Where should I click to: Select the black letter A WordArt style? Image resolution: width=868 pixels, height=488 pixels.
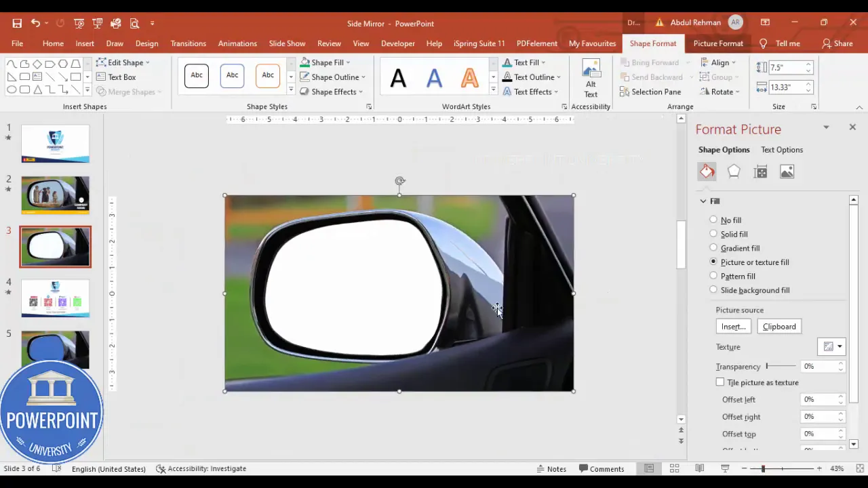(398, 77)
